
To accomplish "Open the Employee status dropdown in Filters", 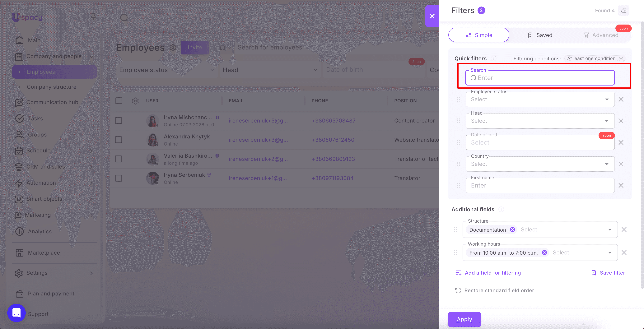I will pyautogui.click(x=540, y=100).
